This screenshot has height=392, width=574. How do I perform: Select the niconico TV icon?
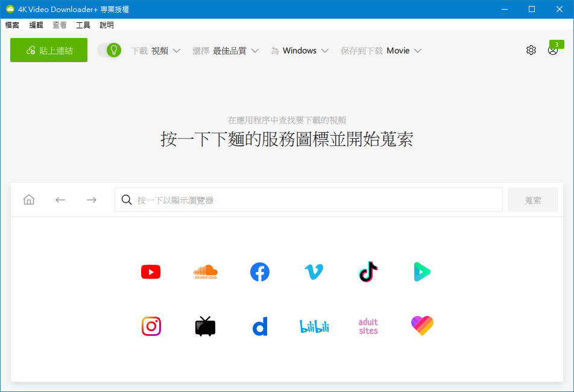coord(205,326)
